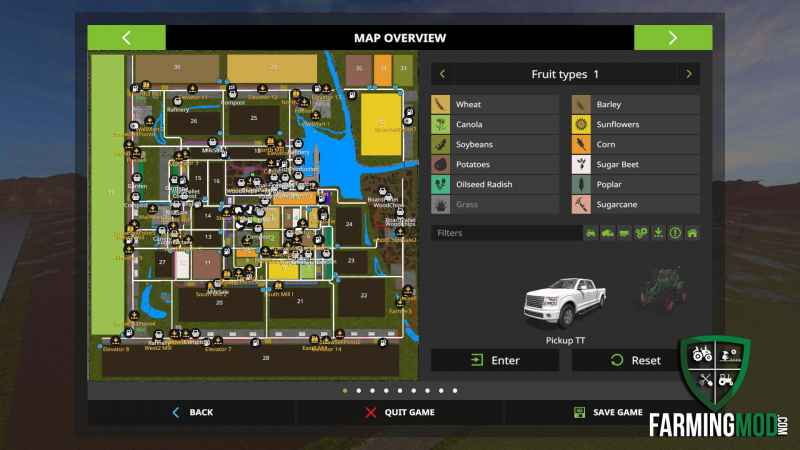This screenshot has height=450, width=800.
Task: Click field 22 on the map
Action: (362, 297)
